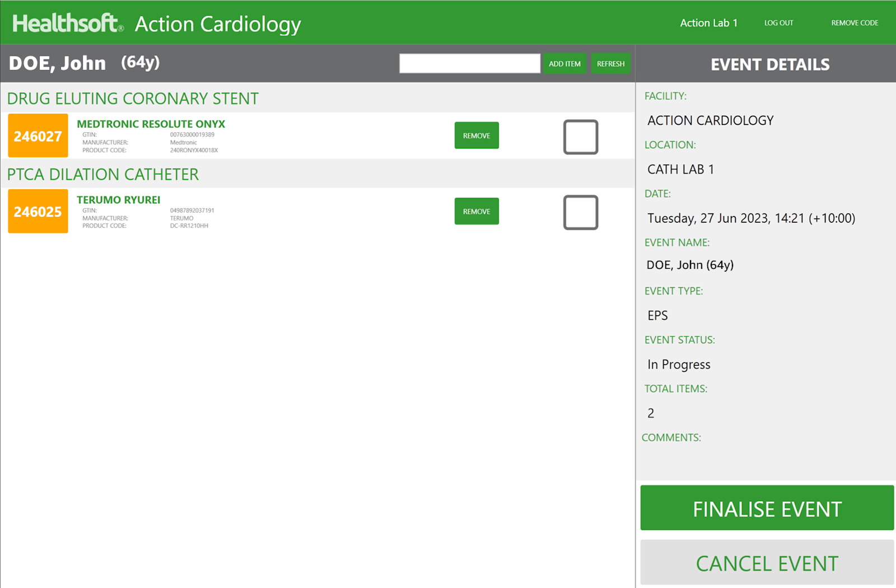Click FINALISE EVENT
This screenshot has width=896, height=588.
[x=766, y=508]
